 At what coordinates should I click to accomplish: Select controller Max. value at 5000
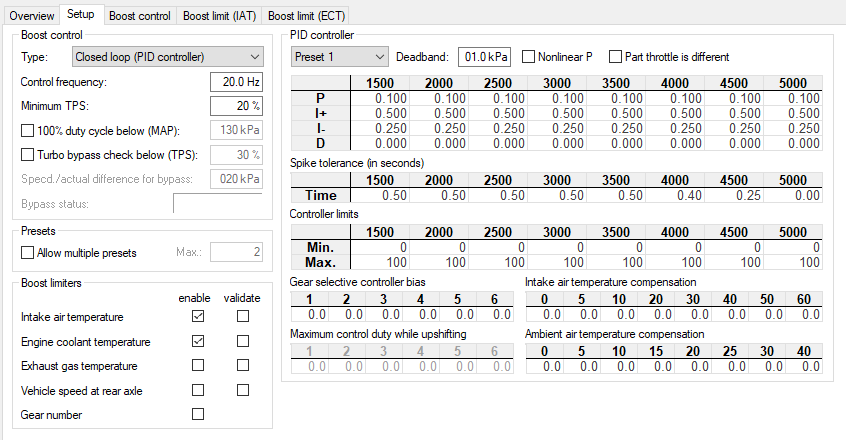click(793, 262)
